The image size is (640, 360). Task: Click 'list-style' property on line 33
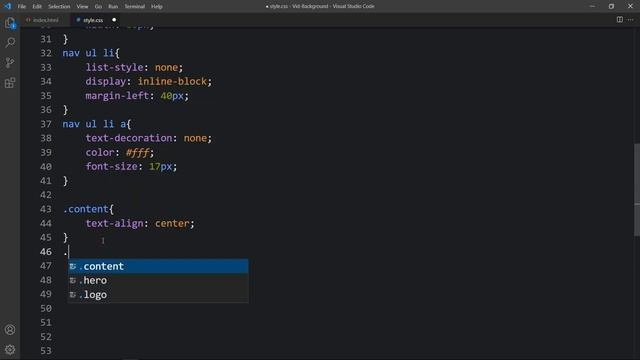pyautogui.click(x=114, y=67)
